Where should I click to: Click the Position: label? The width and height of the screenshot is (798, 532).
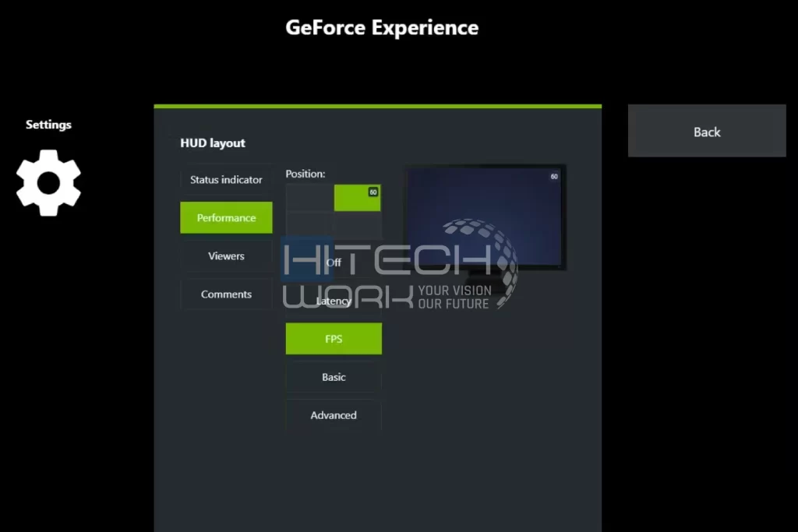click(x=305, y=174)
